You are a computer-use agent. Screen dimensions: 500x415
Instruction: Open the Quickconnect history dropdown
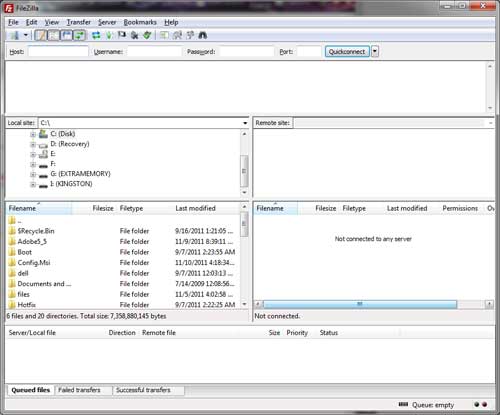coord(375,52)
